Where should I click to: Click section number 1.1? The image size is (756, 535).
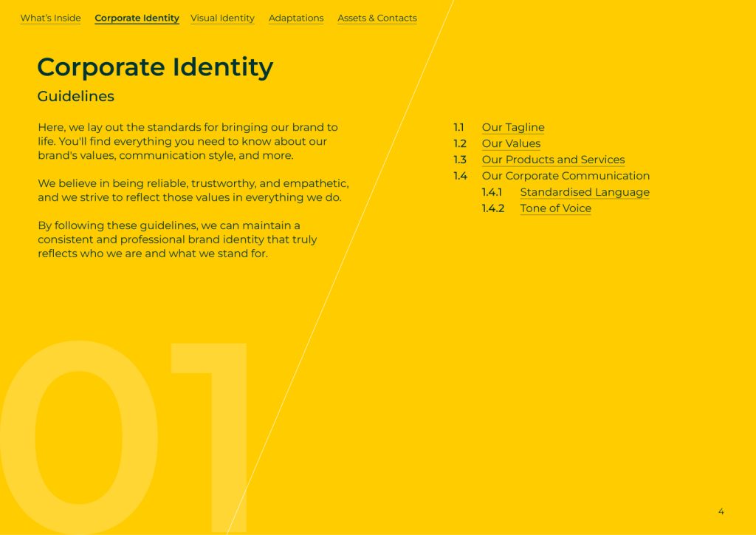[458, 128]
